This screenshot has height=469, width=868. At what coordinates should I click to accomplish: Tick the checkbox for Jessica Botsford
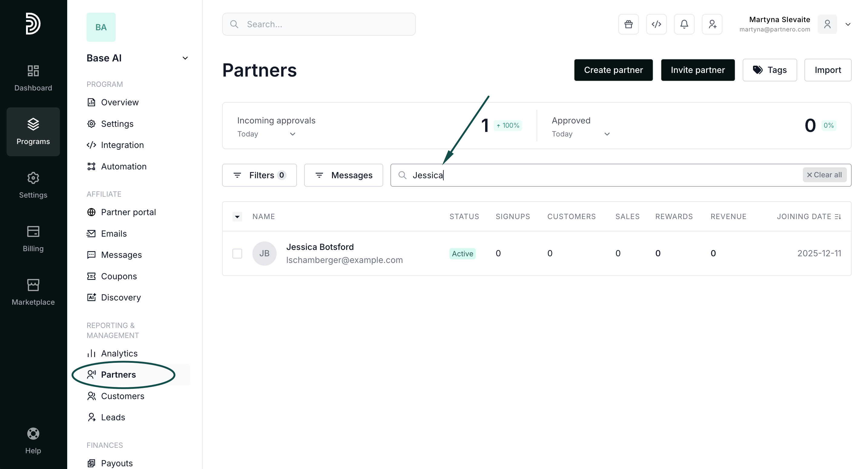[x=237, y=253]
